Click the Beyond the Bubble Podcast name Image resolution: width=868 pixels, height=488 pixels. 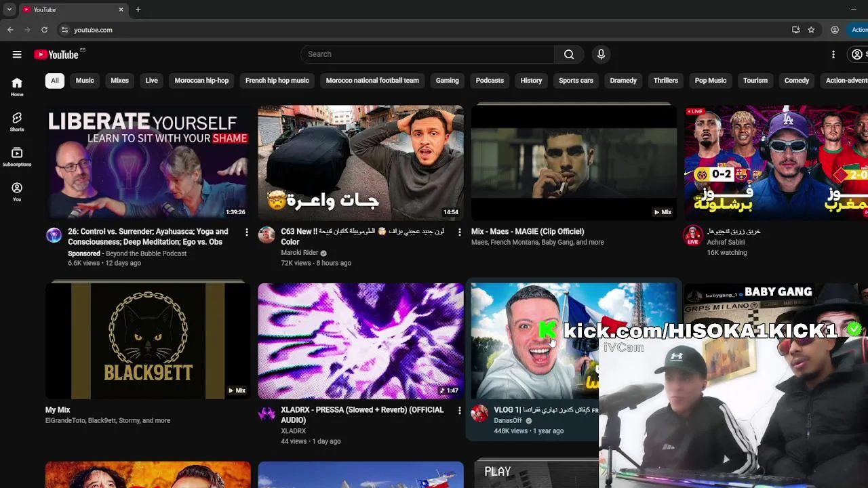click(146, 253)
